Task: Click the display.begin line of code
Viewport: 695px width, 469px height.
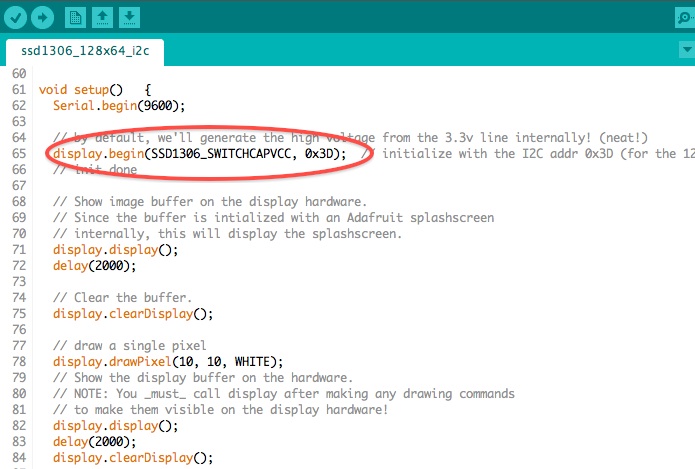Action: pos(199,154)
